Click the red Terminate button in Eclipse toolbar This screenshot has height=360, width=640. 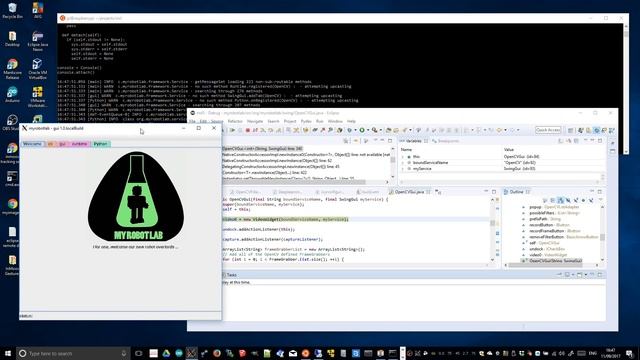248,130
